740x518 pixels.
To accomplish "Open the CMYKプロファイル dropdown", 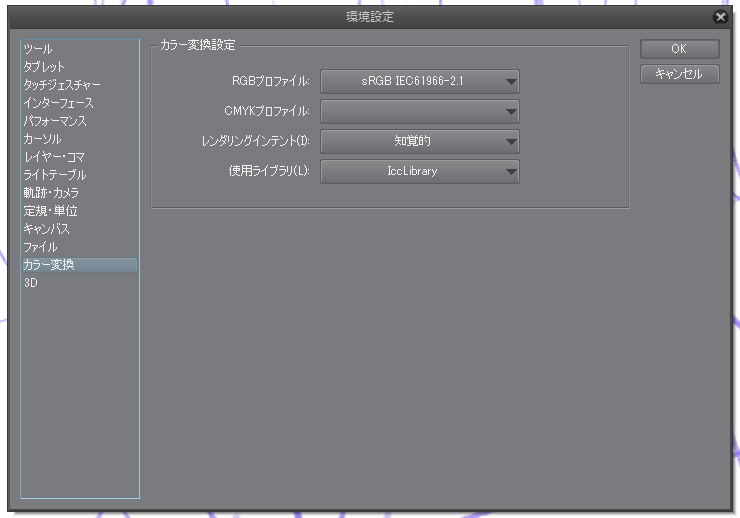I will coord(420,111).
